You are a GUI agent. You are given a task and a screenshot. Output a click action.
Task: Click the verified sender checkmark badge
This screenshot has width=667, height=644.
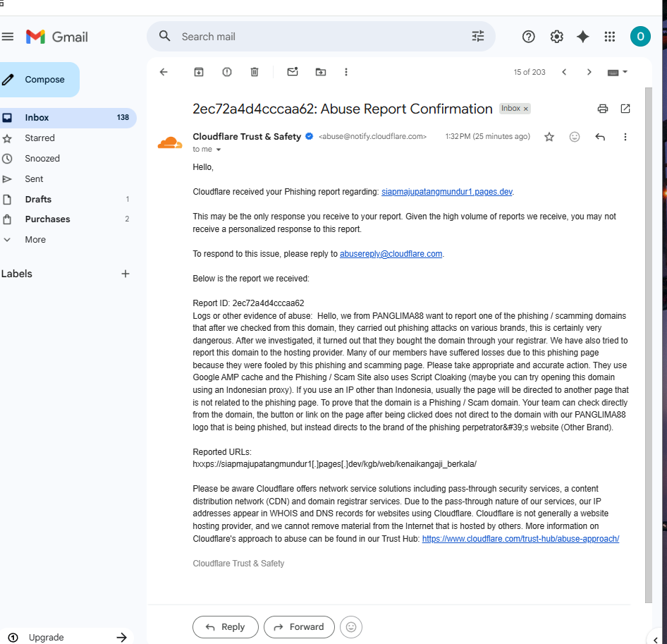pyautogui.click(x=310, y=136)
